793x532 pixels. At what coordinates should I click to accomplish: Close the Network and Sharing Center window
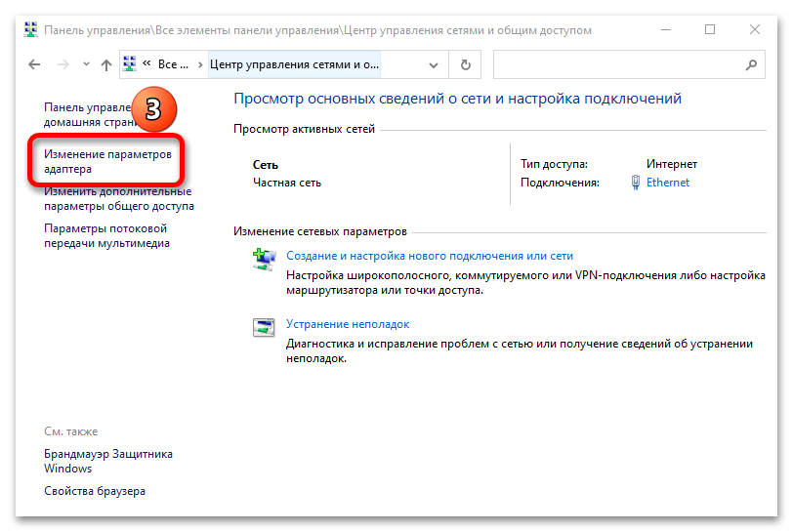755,30
